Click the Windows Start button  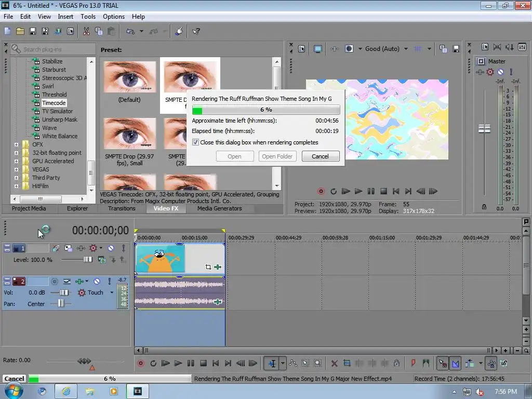pyautogui.click(x=14, y=391)
